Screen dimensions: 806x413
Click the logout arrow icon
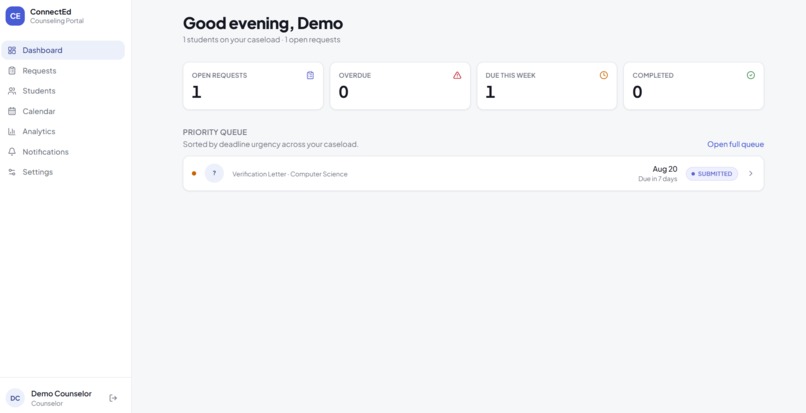(x=113, y=398)
